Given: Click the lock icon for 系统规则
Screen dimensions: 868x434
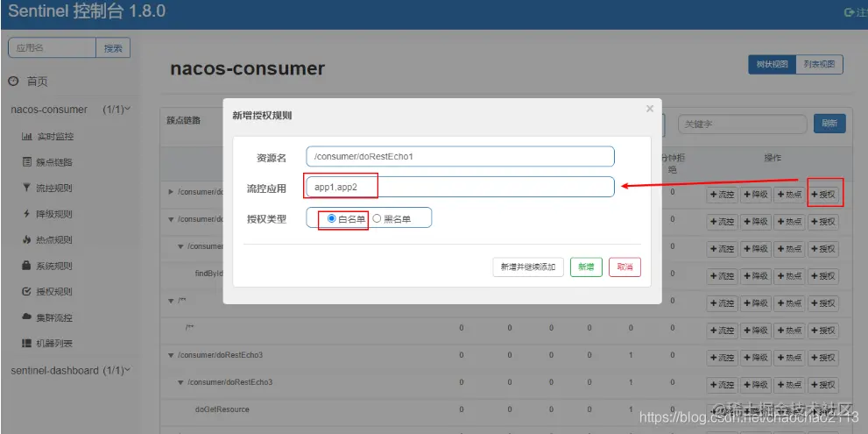Looking at the screenshot, I should pos(26,266).
